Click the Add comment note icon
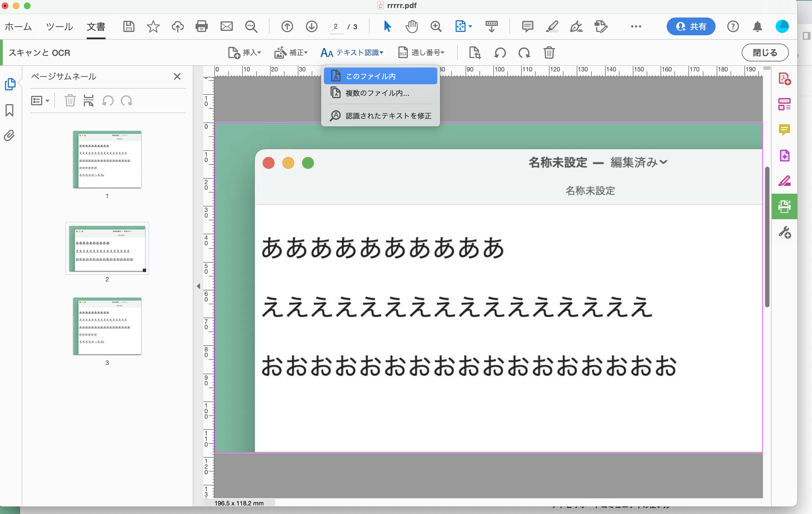 coord(527,26)
